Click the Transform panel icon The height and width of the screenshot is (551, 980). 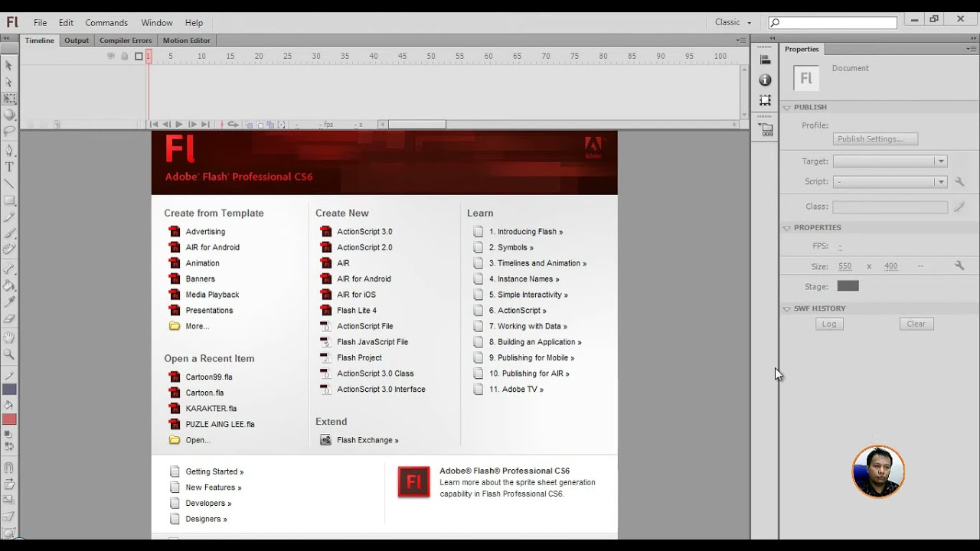[x=765, y=100]
